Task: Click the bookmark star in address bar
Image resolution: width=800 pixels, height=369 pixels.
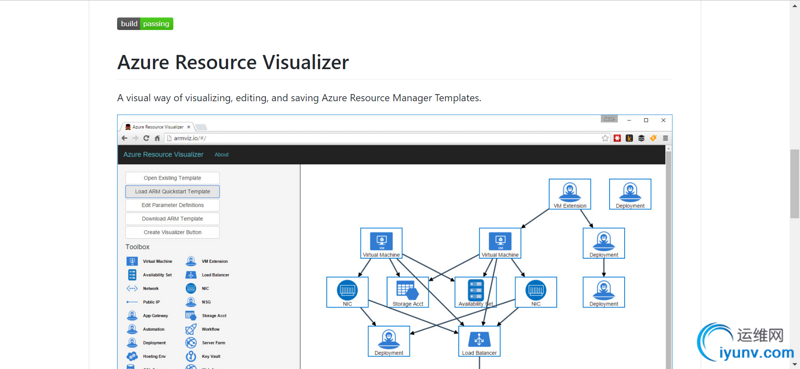Action: coord(605,138)
